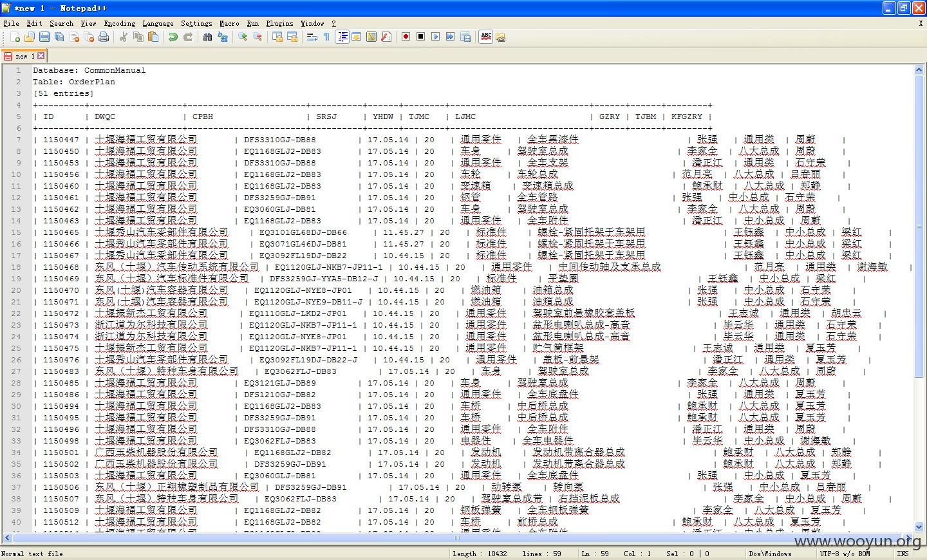Open the View menu
This screenshot has width=927, height=560.
(88, 23)
